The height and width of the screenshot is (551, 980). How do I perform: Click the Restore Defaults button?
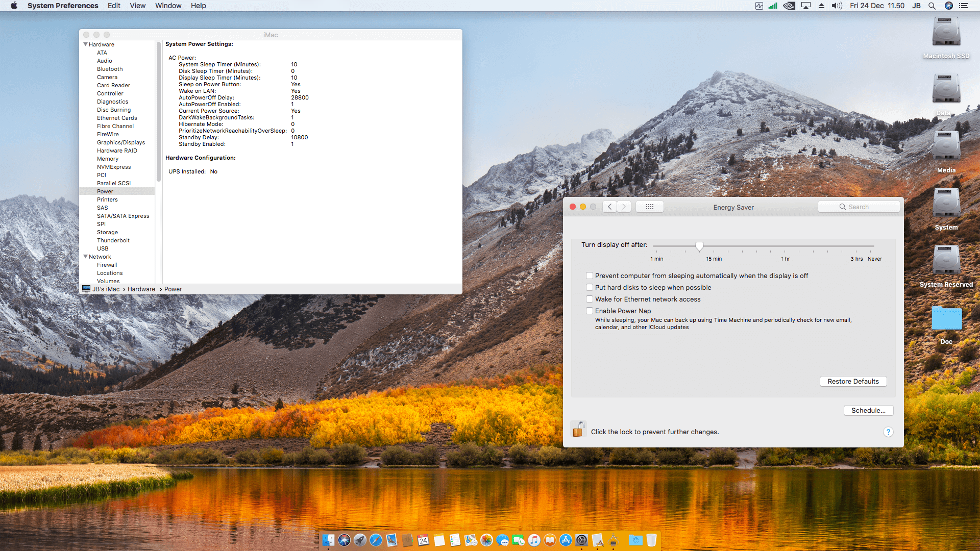pyautogui.click(x=853, y=381)
